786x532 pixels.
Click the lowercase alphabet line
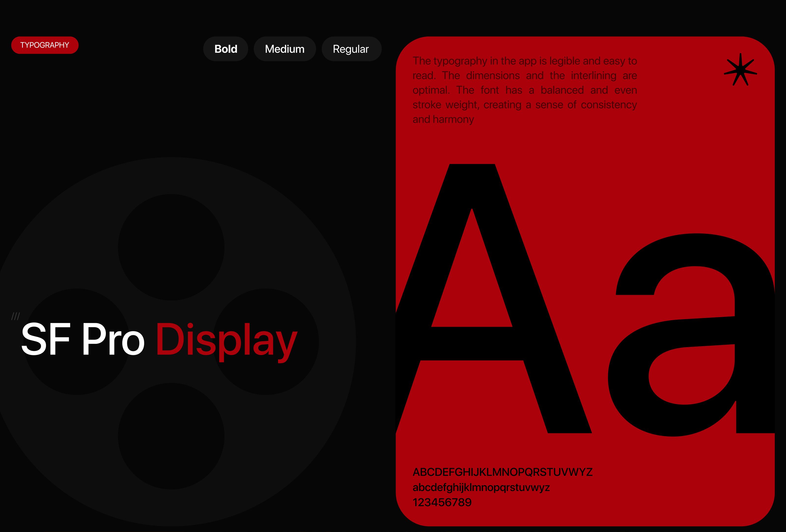coord(481,487)
